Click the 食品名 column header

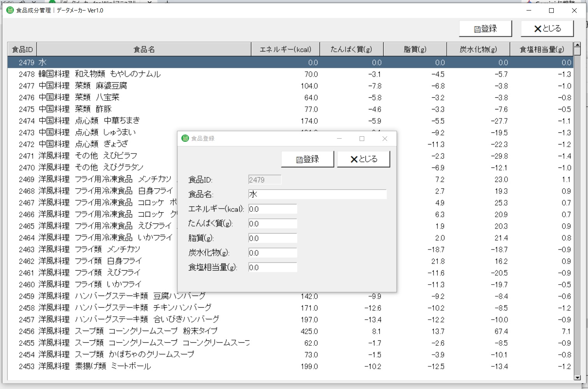coord(144,49)
